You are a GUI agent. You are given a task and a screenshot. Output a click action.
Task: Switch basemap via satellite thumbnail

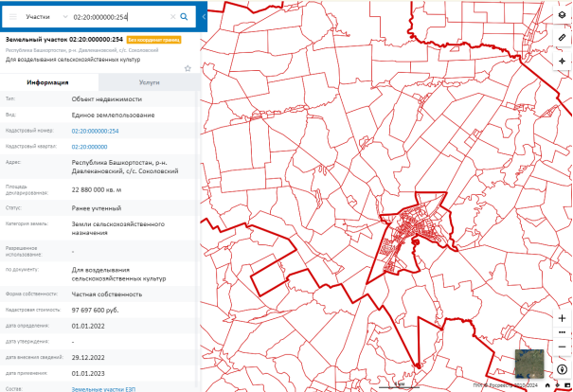coord(528,365)
